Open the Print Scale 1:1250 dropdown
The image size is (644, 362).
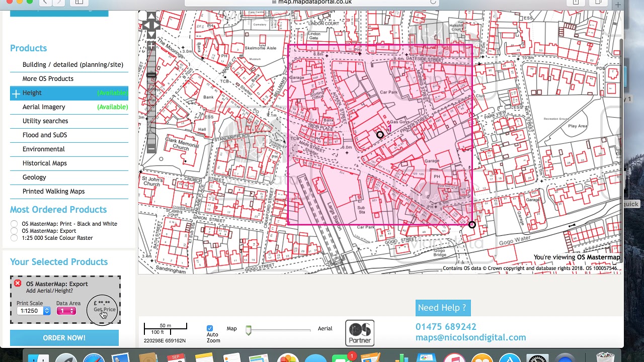(33, 311)
